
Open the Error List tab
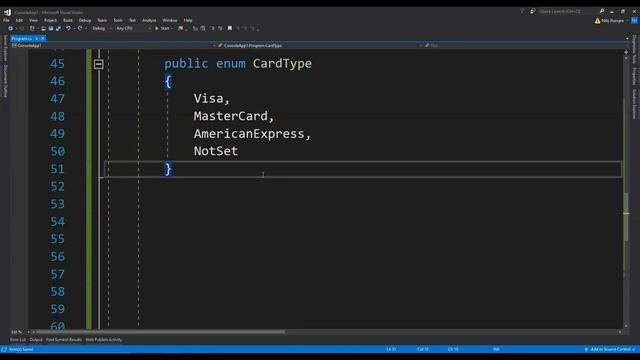[x=18, y=340]
